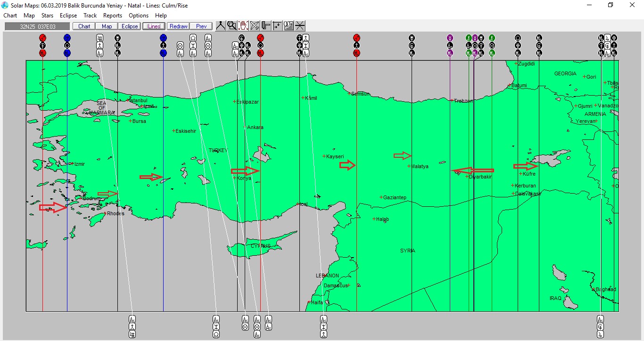644x341 pixels.
Task: Activate the magnifier zoom tool
Action: [232, 26]
